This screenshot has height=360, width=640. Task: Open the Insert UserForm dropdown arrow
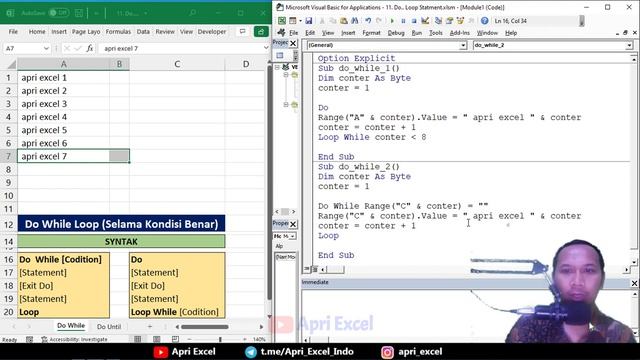[300, 20]
